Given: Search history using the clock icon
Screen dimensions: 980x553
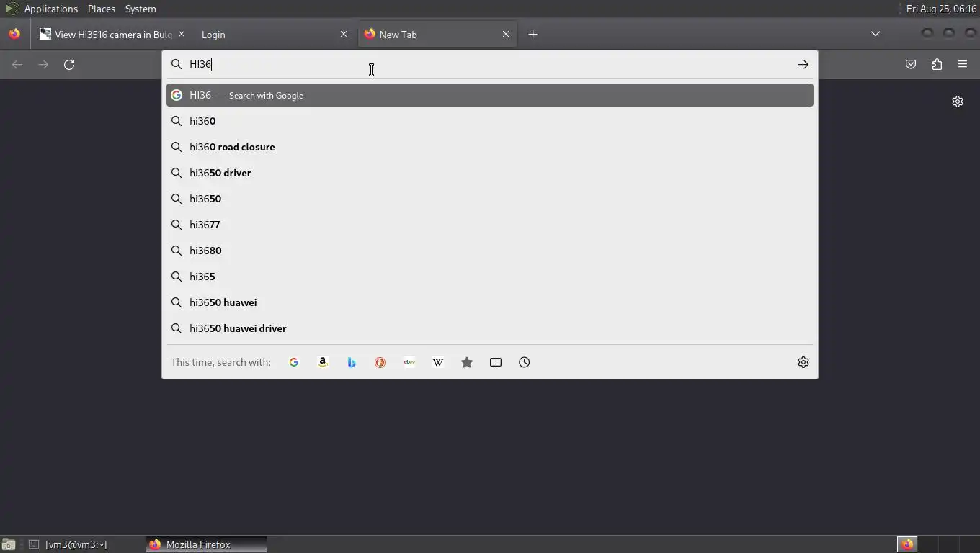Looking at the screenshot, I should (x=525, y=362).
